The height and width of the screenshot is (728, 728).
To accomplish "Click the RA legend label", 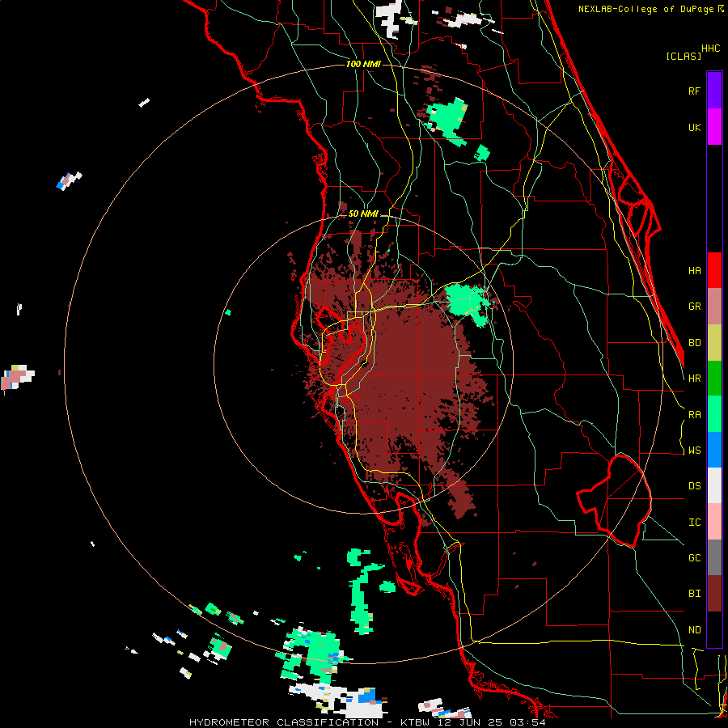I will pyautogui.click(x=694, y=415).
